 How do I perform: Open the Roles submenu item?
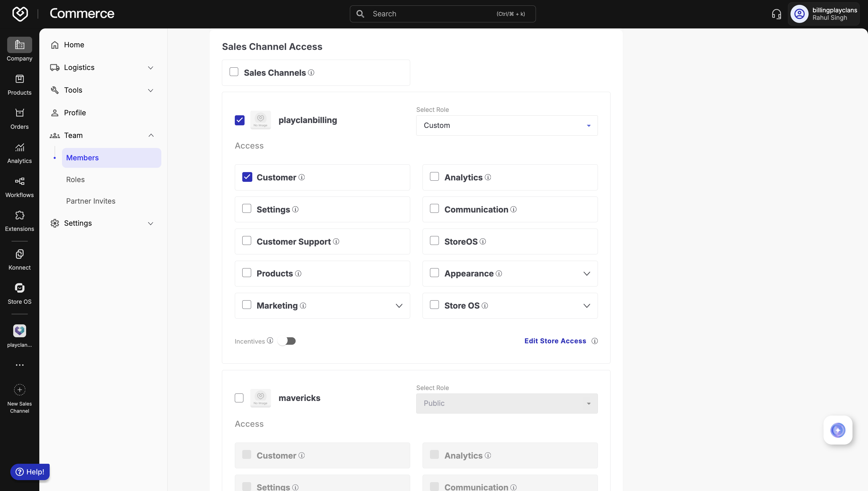pos(75,180)
